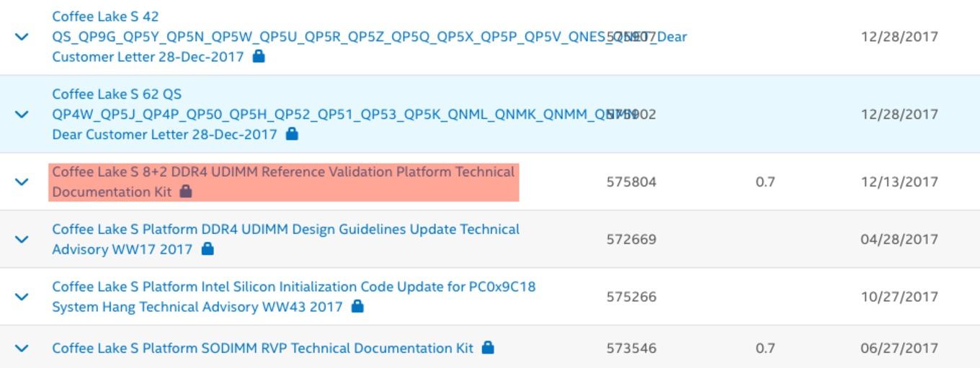Select document ID 575266
The height and width of the screenshot is (368, 980).
click(x=631, y=297)
